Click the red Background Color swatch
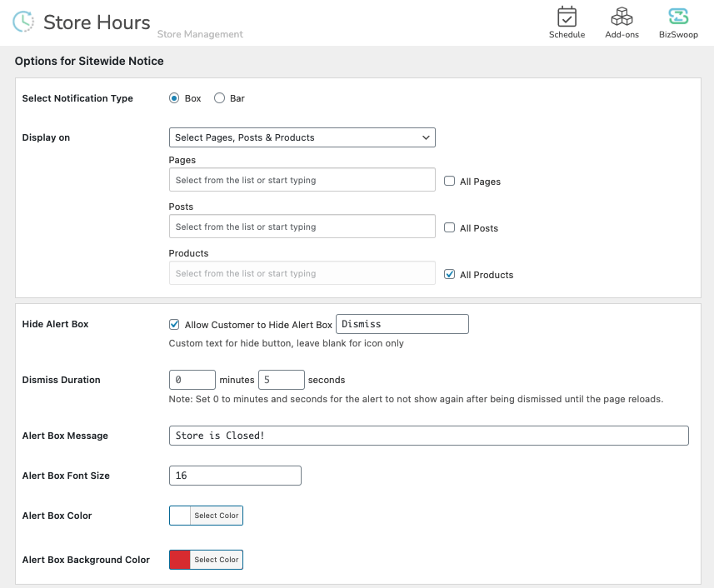The width and height of the screenshot is (714, 588). click(180, 560)
